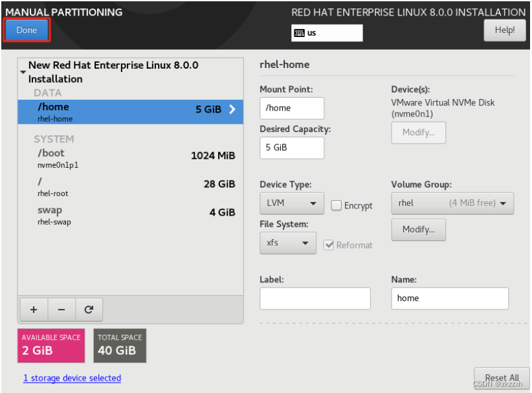Select the swap rhel-swap partition
Screen dimensions: 532x393
[x=130, y=215]
